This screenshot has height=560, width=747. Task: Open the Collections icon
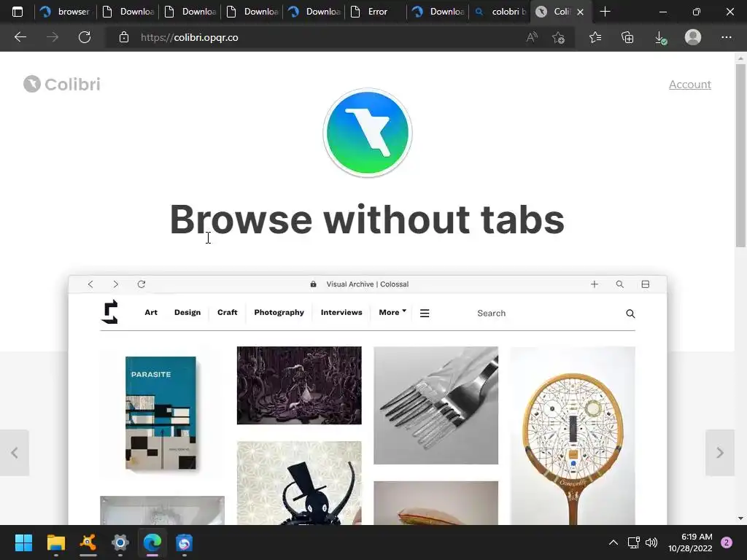point(627,37)
